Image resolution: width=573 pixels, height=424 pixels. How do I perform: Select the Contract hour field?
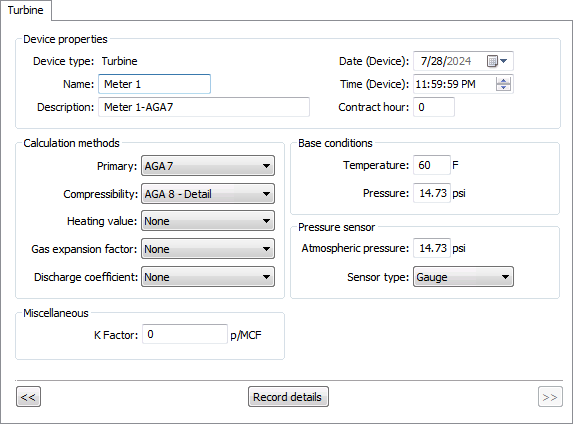[434, 107]
